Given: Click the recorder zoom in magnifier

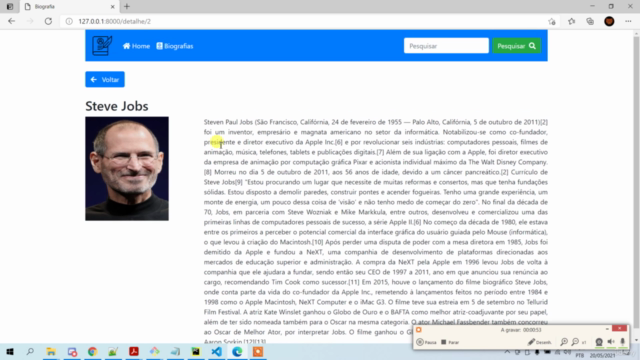Looking at the screenshot, I should (x=564, y=342).
